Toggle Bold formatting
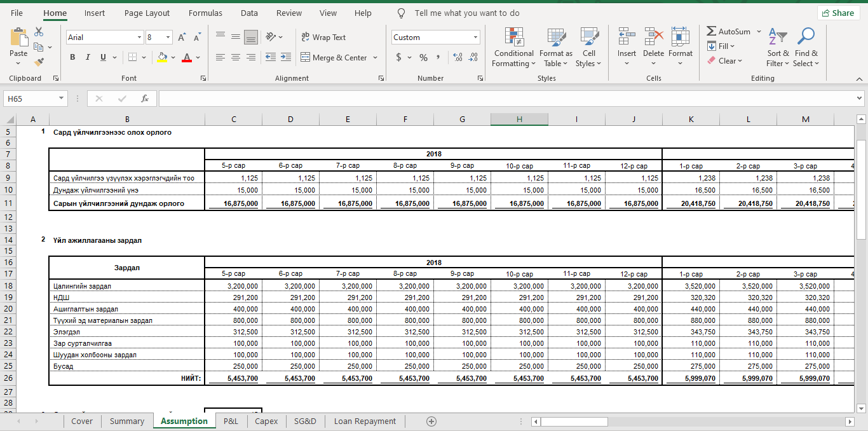Screen dimensions: 868x431 click(x=72, y=57)
